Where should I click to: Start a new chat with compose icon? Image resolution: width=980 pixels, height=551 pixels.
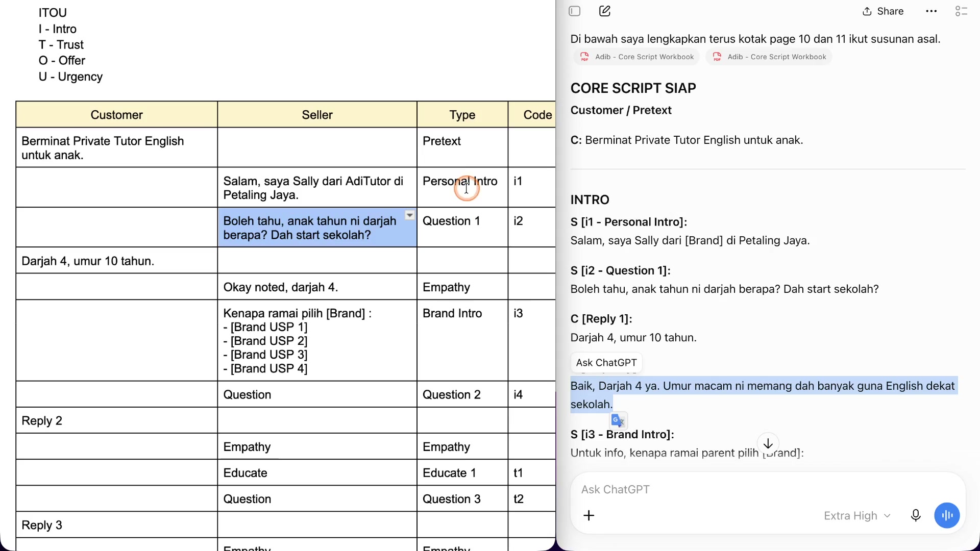point(605,11)
